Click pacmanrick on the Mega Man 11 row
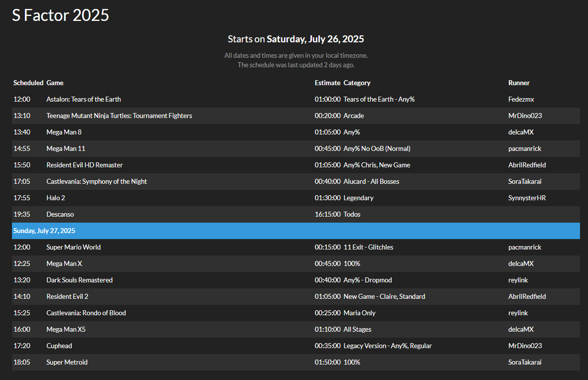 (525, 149)
